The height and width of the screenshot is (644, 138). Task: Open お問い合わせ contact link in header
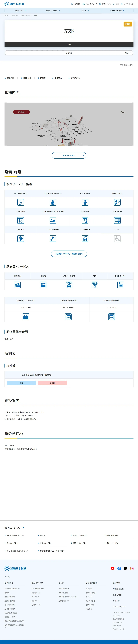point(127,4)
